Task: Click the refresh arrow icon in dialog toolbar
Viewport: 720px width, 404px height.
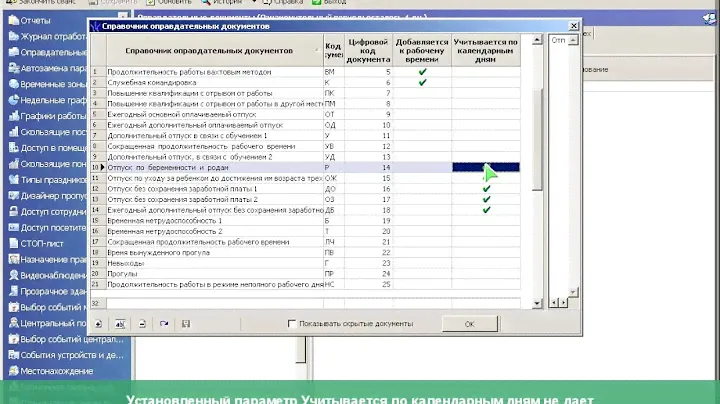Action: 163,324
